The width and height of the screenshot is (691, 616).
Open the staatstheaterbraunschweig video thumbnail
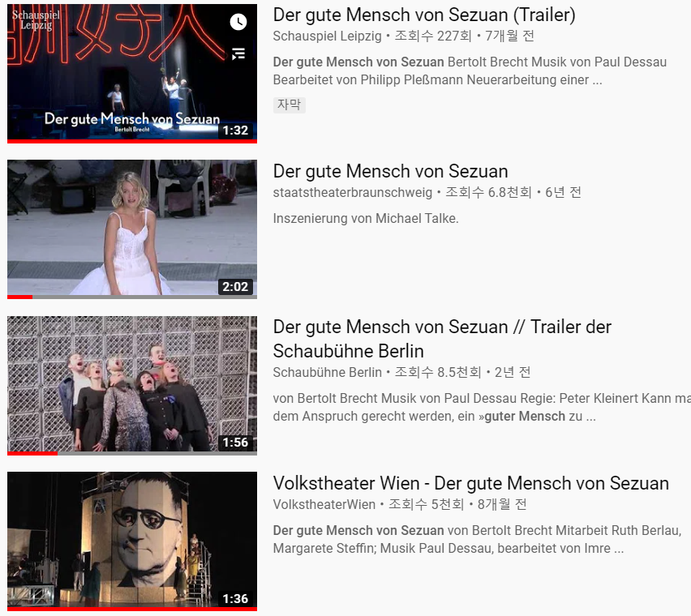(x=131, y=229)
